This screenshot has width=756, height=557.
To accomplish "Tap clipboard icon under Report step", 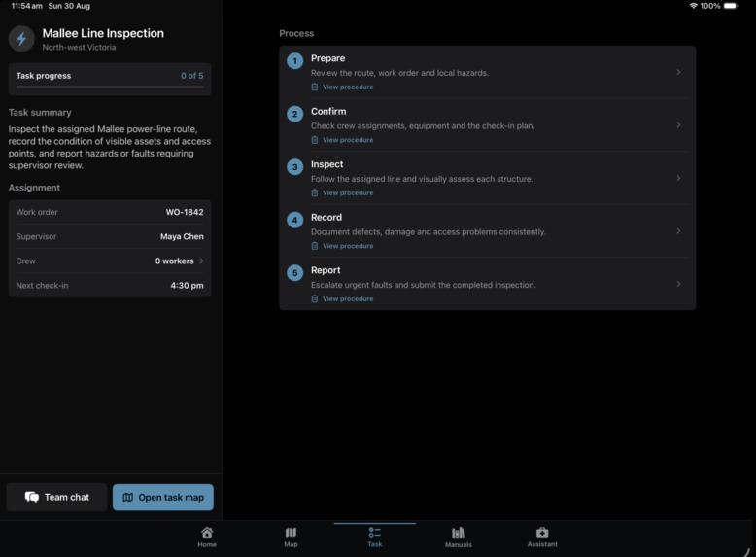I will pyautogui.click(x=315, y=299).
